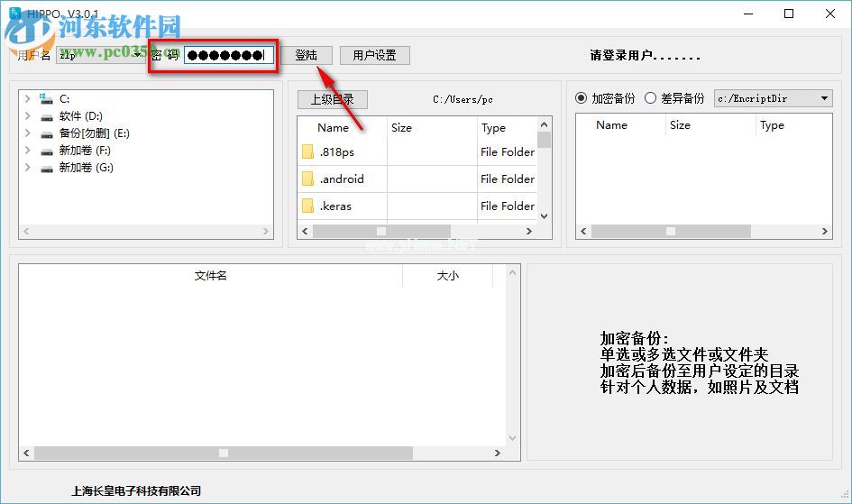
Task: Maximize the HIPPO window
Action: 789,14
